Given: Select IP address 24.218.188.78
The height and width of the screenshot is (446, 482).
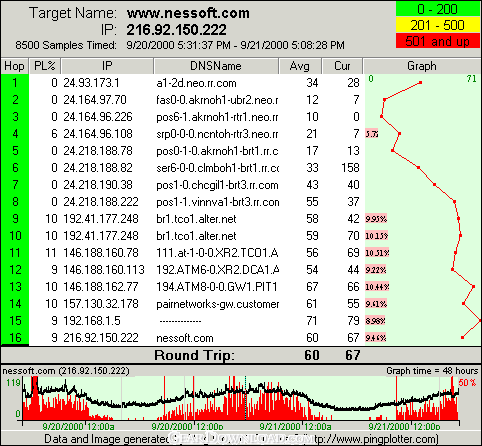Looking at the screenshot, I should (98, 151).
